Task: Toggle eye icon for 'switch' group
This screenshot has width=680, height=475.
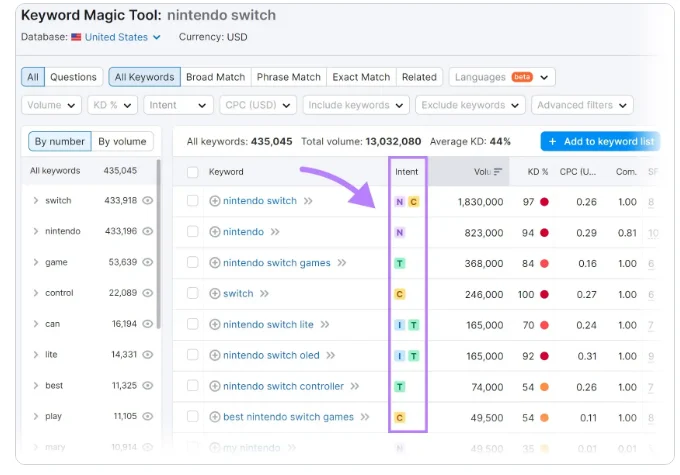Action: point(148,200)
